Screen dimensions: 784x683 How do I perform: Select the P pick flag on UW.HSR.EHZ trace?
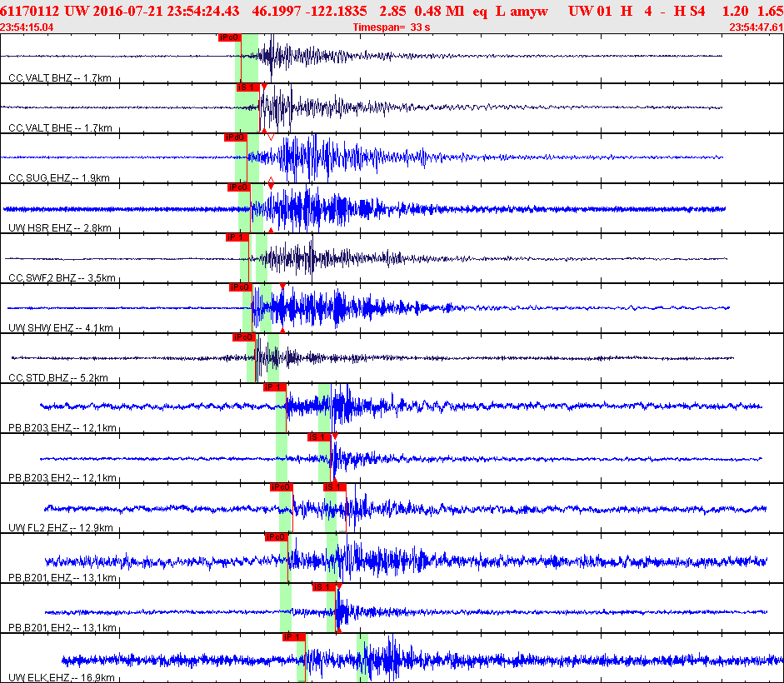pos(238,187)
